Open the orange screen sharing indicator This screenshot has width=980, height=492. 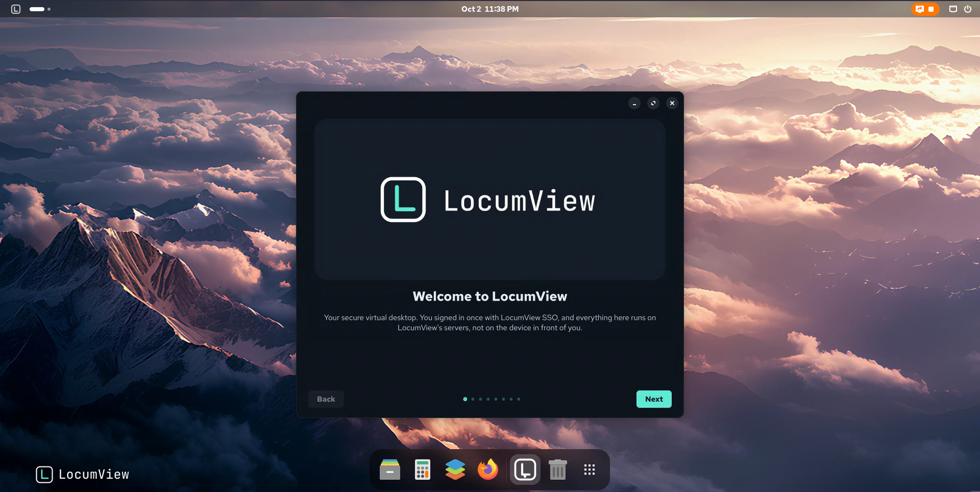click(925, 9)
